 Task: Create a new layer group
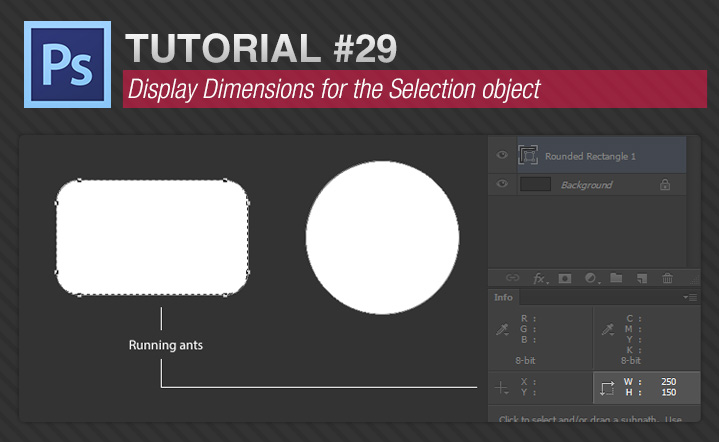616,278
